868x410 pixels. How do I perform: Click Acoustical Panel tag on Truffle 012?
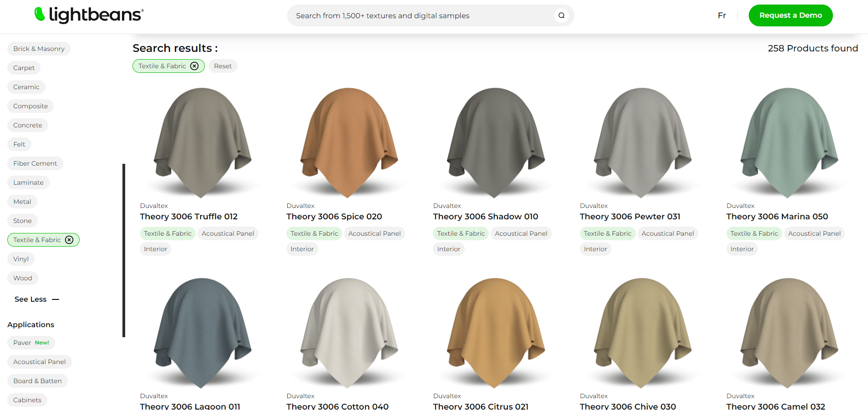click(x=228, y=233)
